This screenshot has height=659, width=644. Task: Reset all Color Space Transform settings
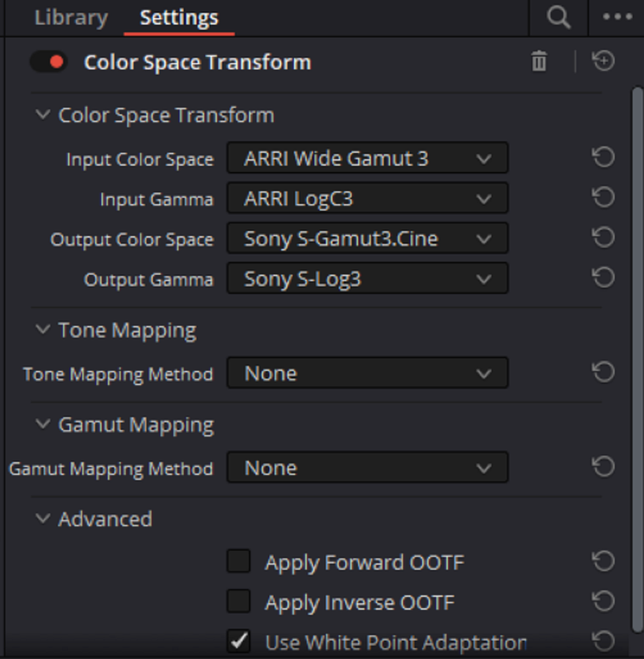pos(604,61)
